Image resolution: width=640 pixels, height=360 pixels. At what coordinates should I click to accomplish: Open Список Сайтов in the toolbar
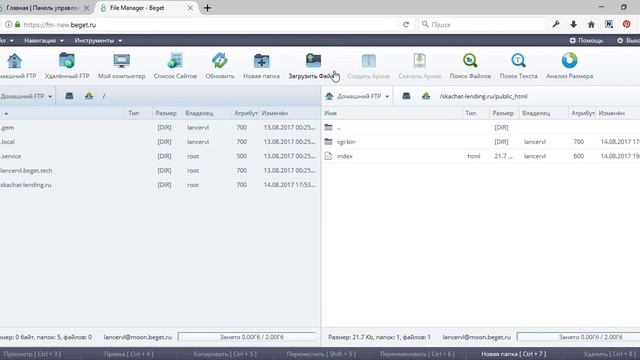pyautogui.click(x=175, y=61)
